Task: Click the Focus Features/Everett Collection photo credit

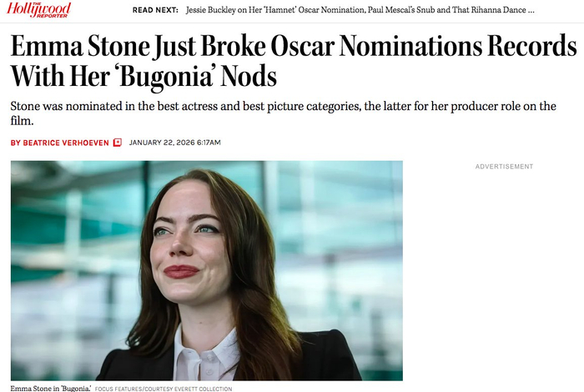Action: click(164, 389)
